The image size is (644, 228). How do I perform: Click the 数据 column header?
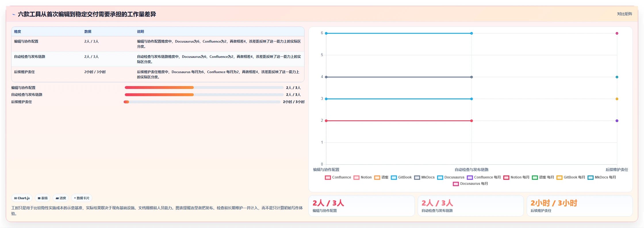coord(88,32)
